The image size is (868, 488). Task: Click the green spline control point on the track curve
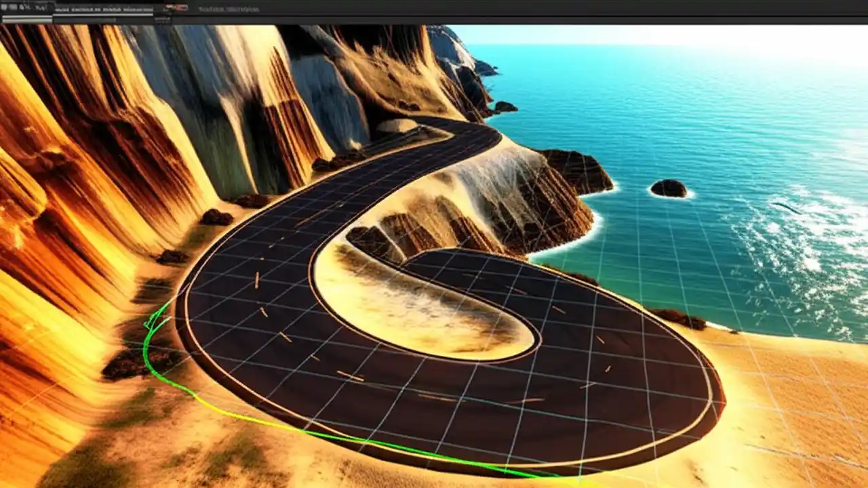[x=148, y=325]
